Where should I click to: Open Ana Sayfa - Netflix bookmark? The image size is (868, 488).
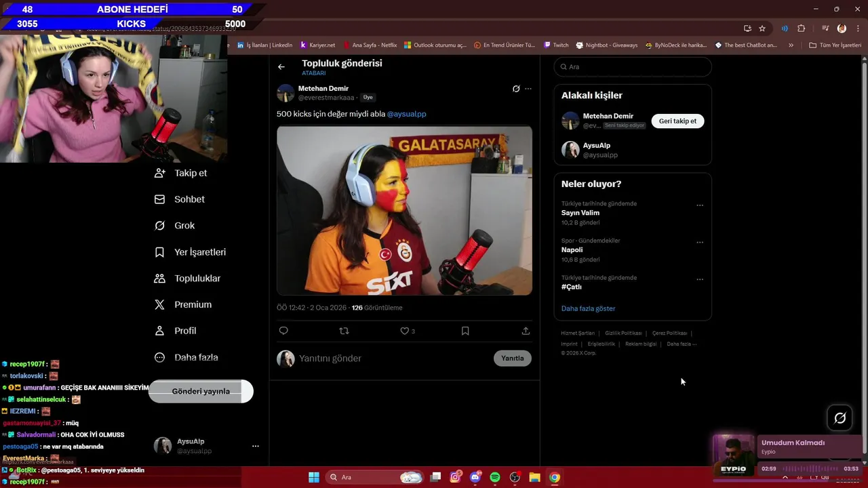pos(370,45)
